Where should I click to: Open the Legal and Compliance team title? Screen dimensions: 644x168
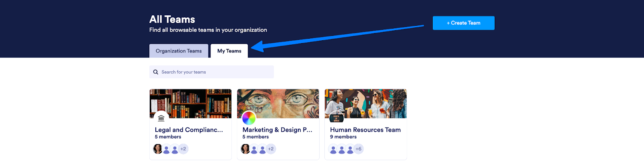point(189,130)
